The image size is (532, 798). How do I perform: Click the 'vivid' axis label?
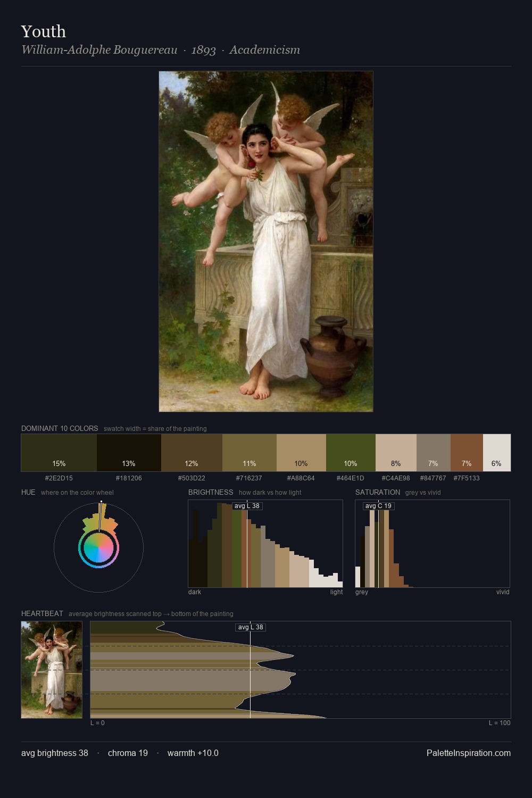(503, 592)
